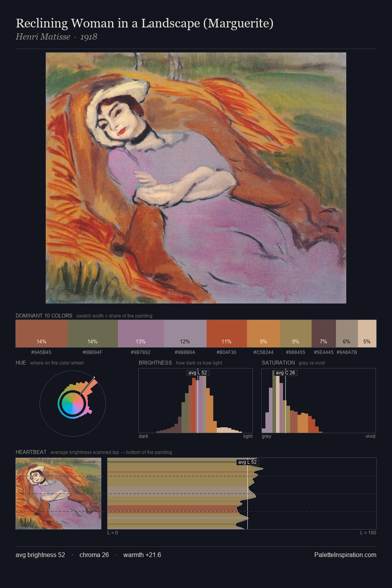Select the #9A5B45 brown color swatch
This screenshot has height=588, width=392.
42,334
